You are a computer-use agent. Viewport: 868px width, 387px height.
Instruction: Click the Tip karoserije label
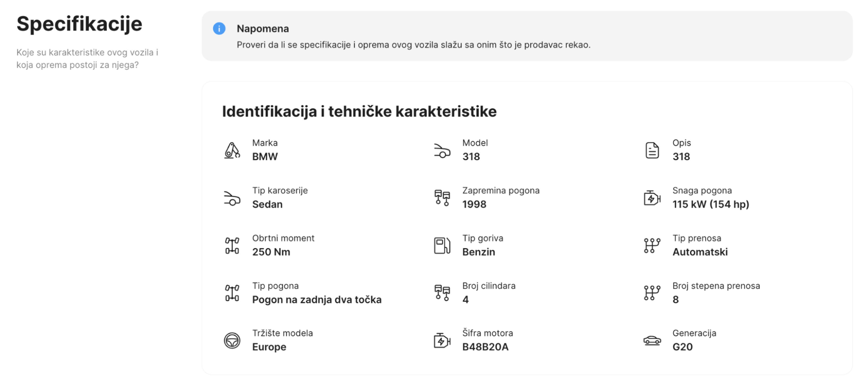[280, 191]
